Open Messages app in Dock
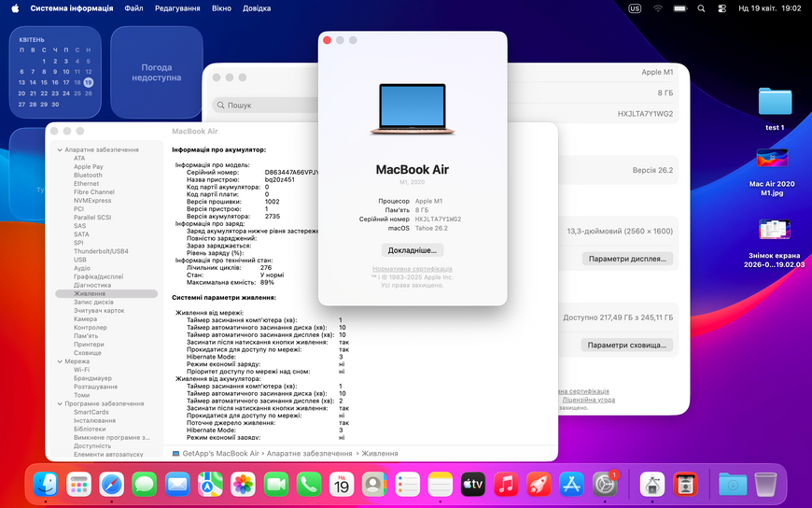The width and height of the screenshot is (812, 508). tap(145, 486)
